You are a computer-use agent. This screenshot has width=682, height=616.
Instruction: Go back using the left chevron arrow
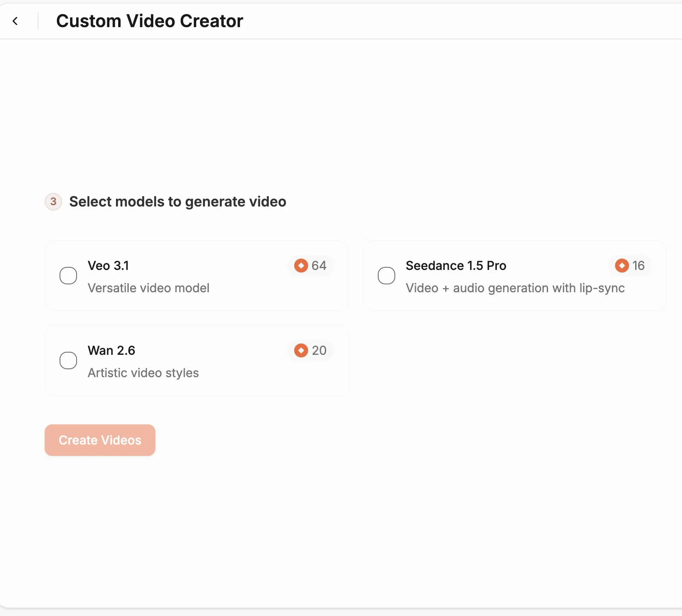coord(15,21)
